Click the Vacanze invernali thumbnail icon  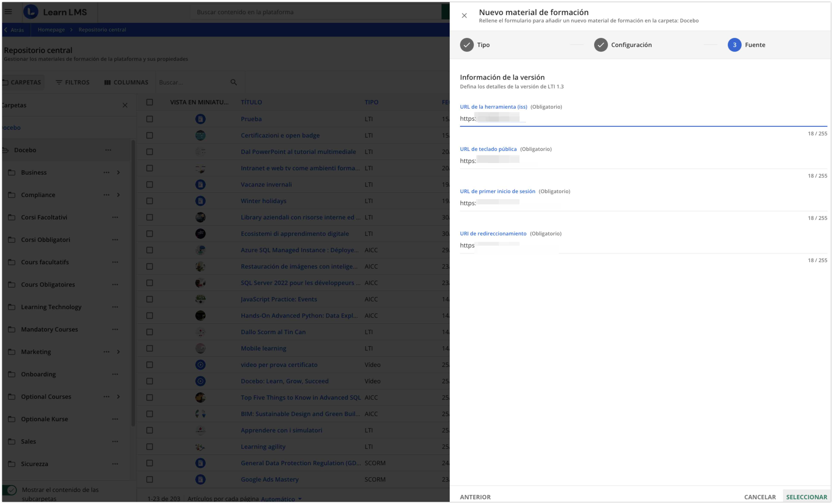click(200, 185)
